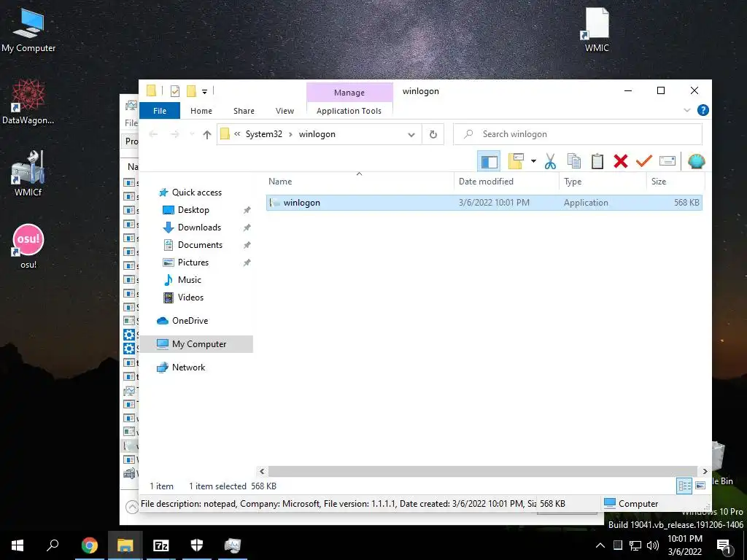
Task: Toggle the navigation pane toolbar button
Action: 489,161
